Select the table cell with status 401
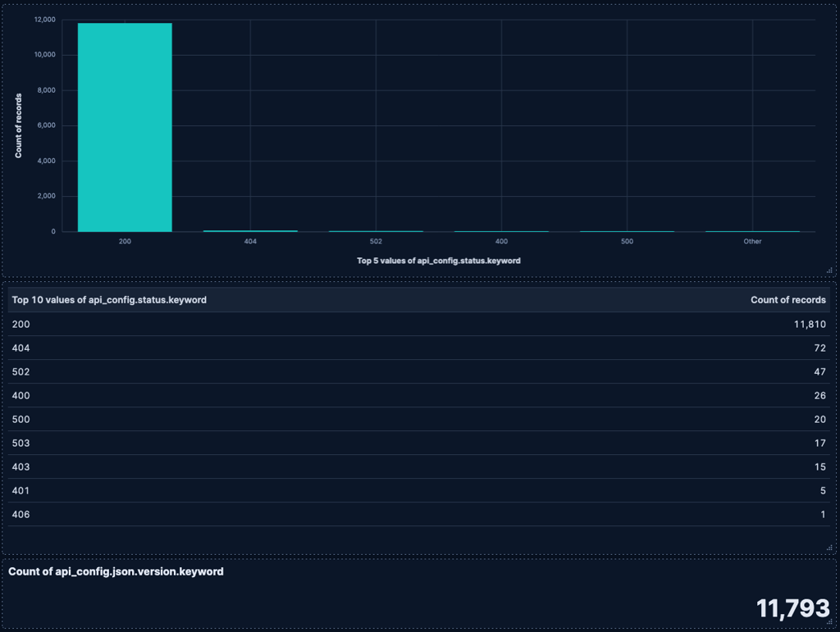Image resolution: width=840 pixels, height=632 pixels. click(x=21, y=491)
